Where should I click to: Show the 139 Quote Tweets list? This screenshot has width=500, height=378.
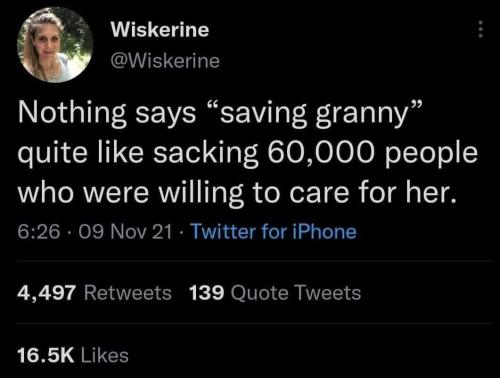(275, 293)
